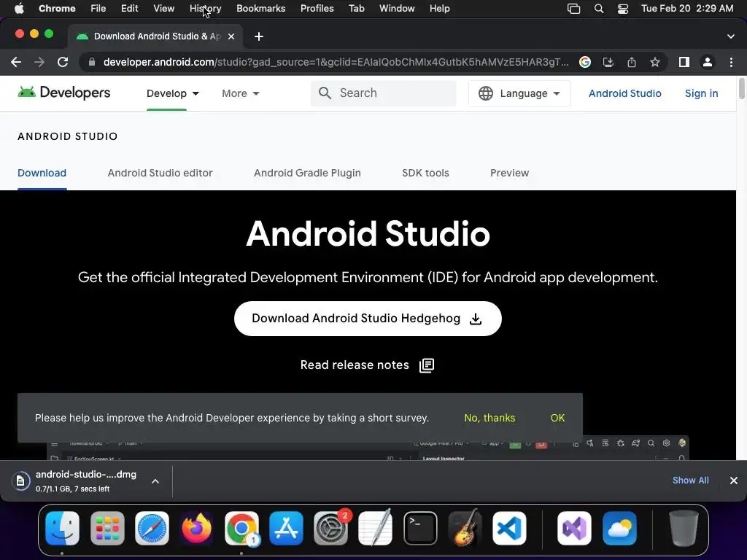Viewport: 747px width, 560px height.
Task: Click Download Android Studio Hedgehog button
Action: tap(368, 319)
